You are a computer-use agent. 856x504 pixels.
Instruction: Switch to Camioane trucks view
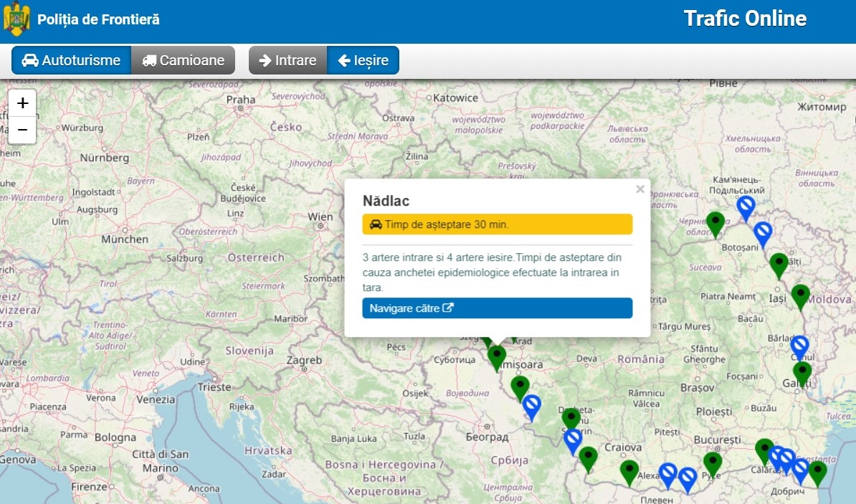tap(184, 60)
